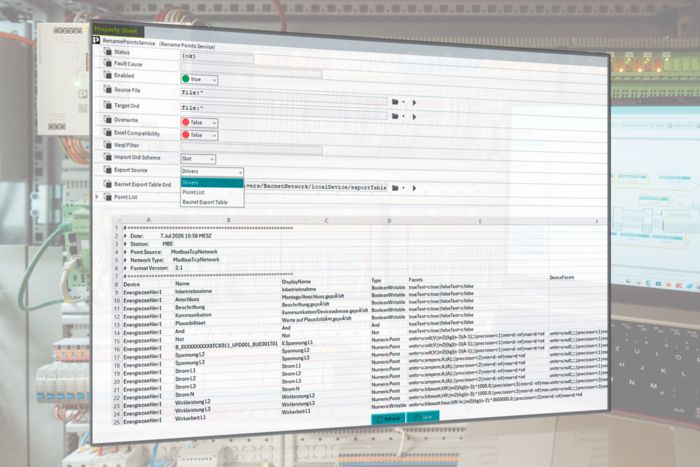
Task: Click the slot icon beside Import Ord Scheme
Action: (108, 157)
